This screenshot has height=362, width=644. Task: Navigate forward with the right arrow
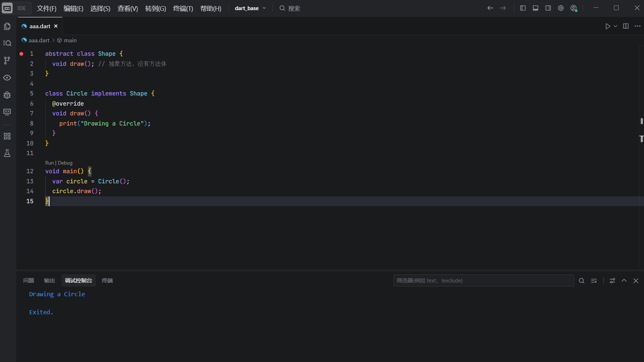(503, 8)
